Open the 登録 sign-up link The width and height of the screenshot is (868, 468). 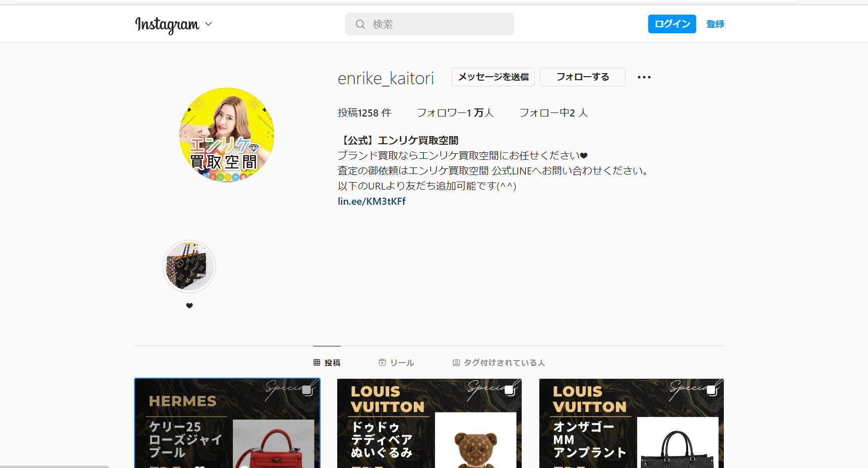(x=715, y=24)
